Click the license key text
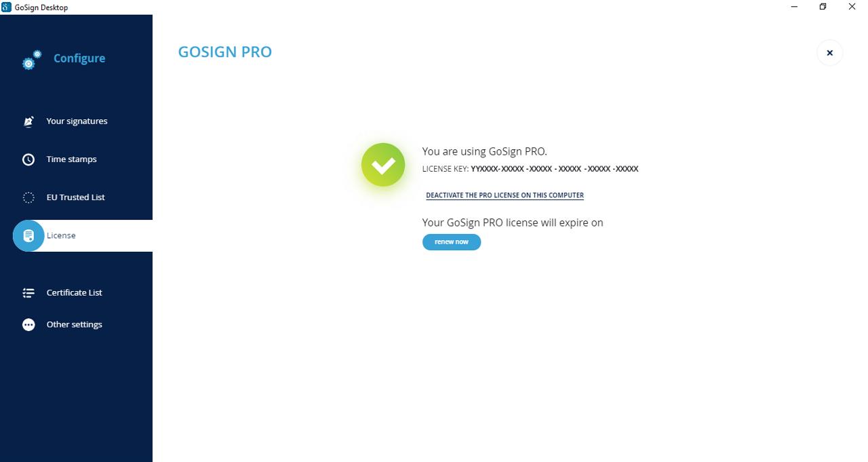 point(530,169)
